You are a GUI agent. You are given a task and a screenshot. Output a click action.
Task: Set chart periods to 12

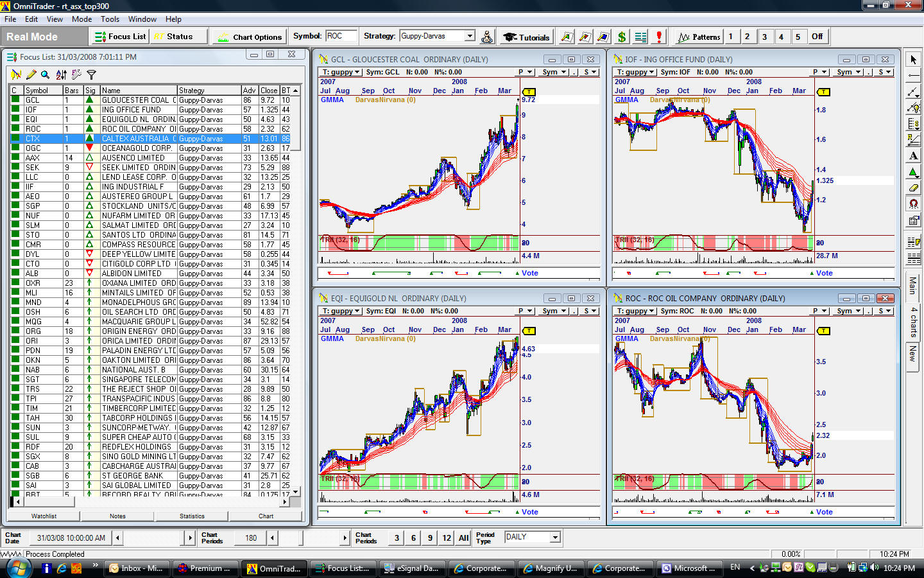coord(447,538)
